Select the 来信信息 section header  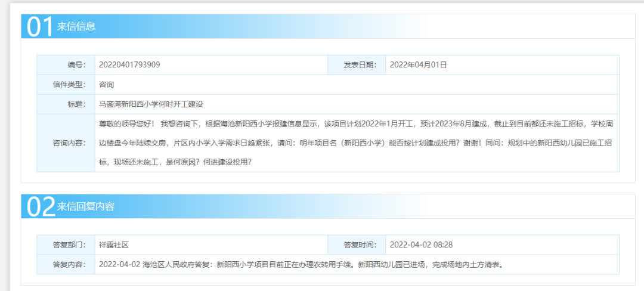point(76,27)
